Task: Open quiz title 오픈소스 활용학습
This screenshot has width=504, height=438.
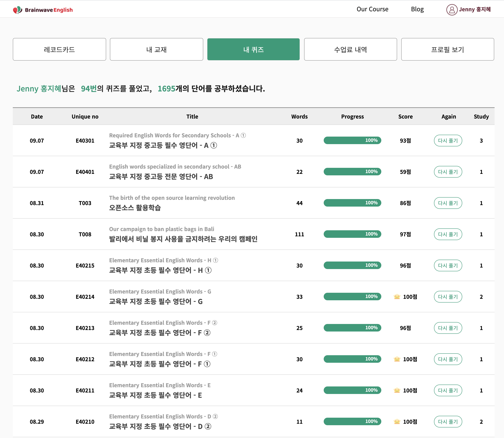Action: pos(135,208)
